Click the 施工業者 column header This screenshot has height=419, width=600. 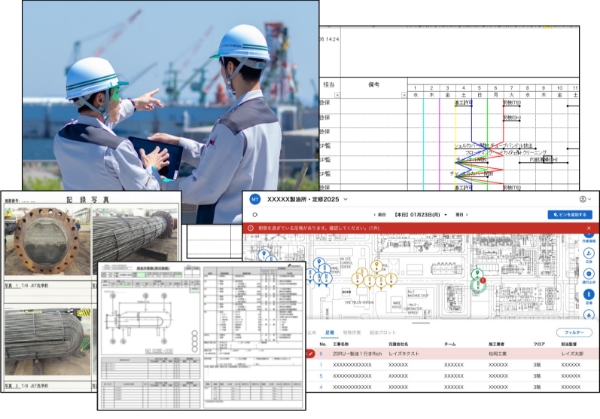(x=496, y=344)
